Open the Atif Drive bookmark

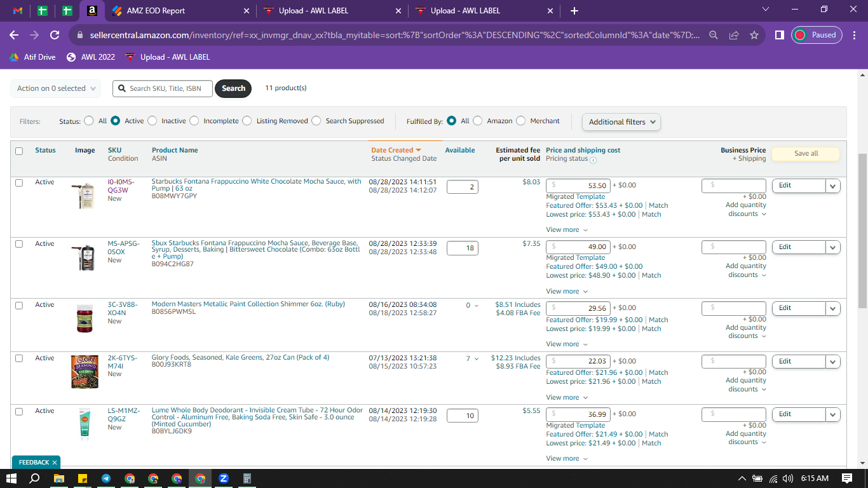pos(32,57)
